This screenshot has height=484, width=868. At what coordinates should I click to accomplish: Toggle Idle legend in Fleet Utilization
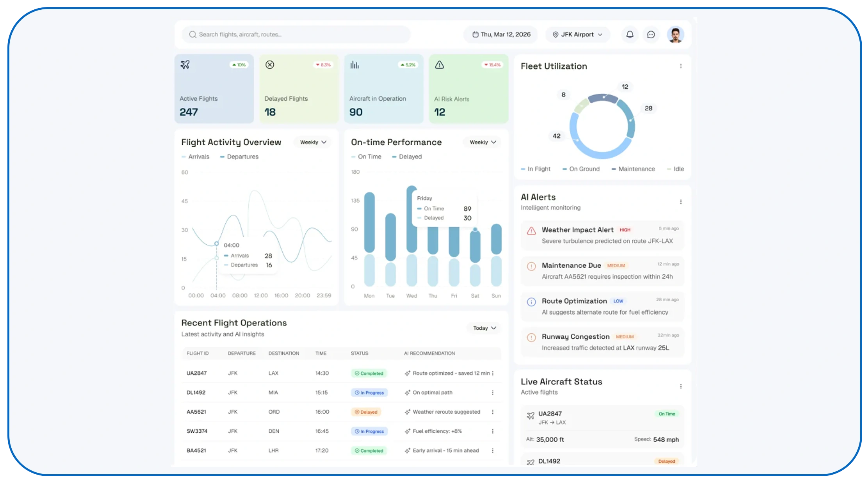pyautogui.click(x=676, y=169)
